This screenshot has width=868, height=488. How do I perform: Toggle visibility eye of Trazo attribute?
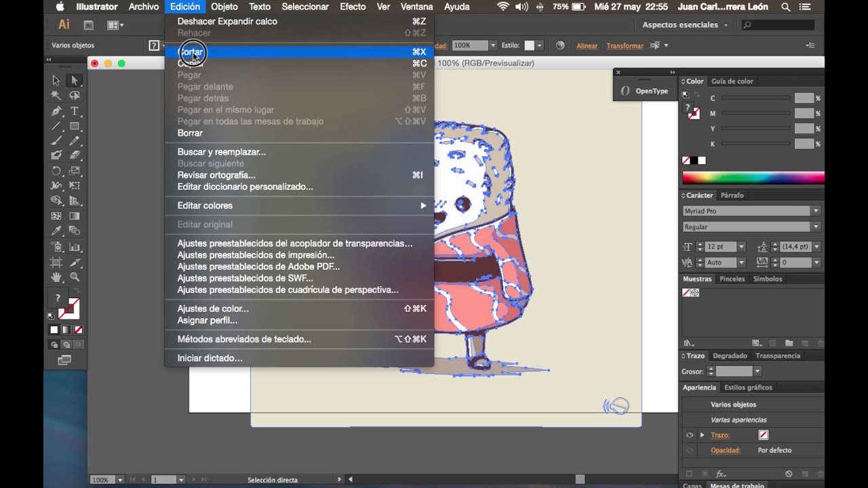coord(690,435)
